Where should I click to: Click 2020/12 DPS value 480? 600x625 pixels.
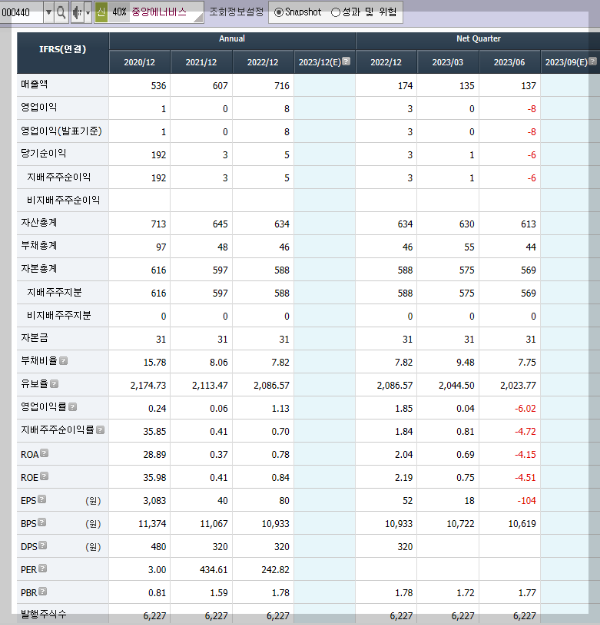click(158, 547)
